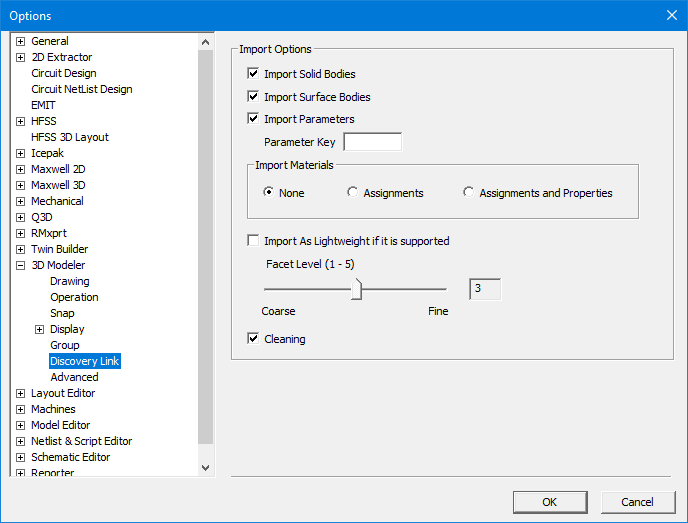688x523 pixels.
Task: Expand the Display sub-node
Action: pos(40,329)
